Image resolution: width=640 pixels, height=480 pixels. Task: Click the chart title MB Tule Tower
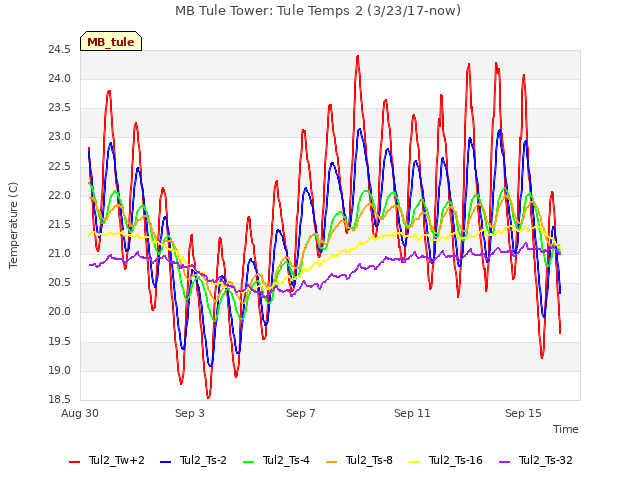318,11
